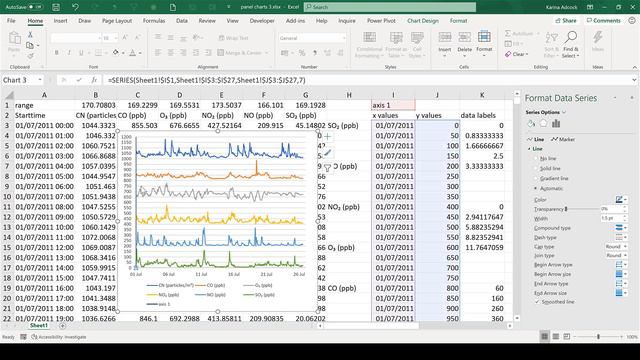Screen dimensions: 640x360
Task: Open the Series Options bar chart tab
Action: [x=556, y=124]
